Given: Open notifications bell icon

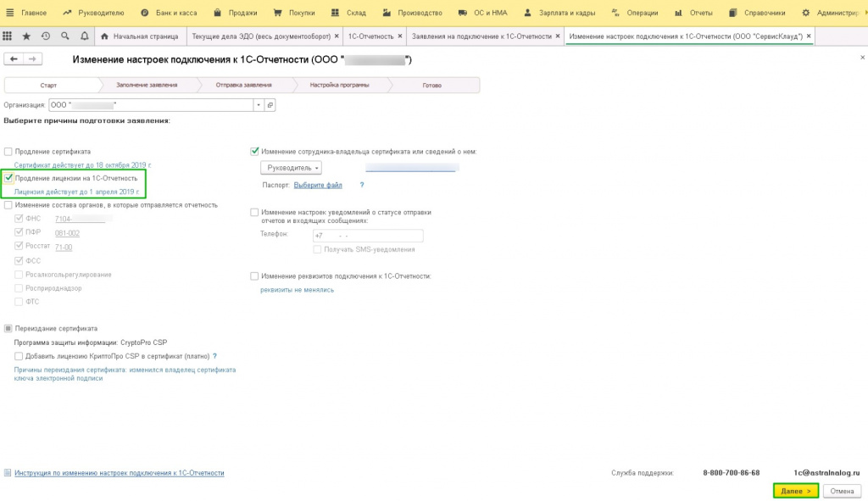Looking at the screenshot, I should point(84,36).
